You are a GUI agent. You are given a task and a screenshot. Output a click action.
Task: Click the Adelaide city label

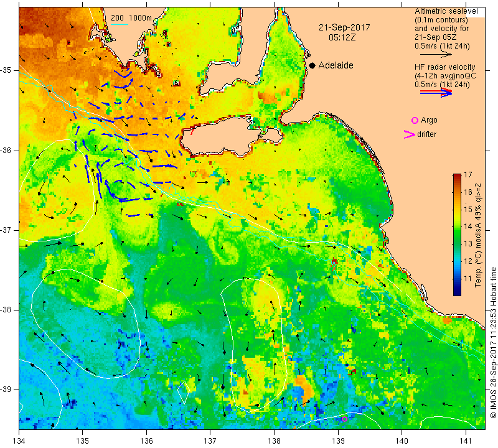[x=336, y=65]
